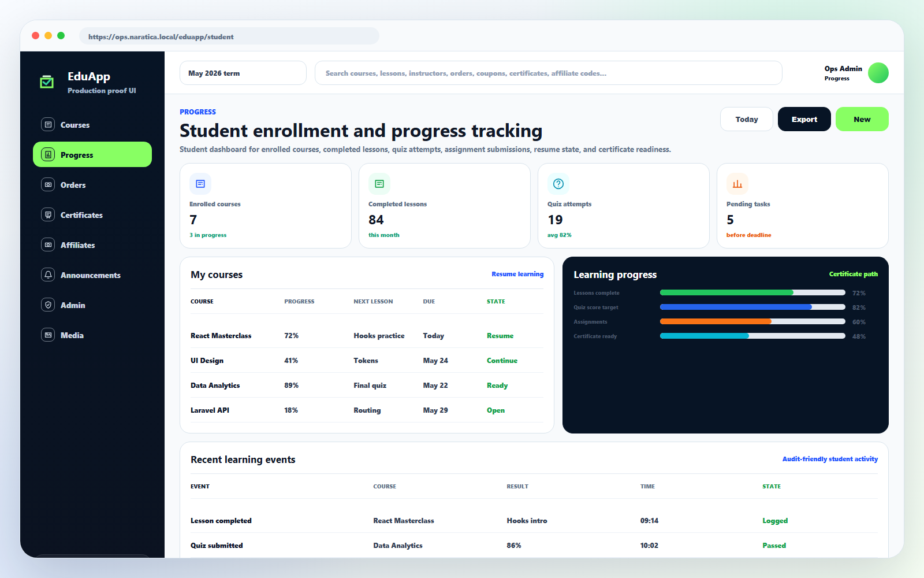Image resolution: width=924 pixels, height=578 pixels.
Task: Click the Affiliates sidebar icon
Action: (48, 244)
